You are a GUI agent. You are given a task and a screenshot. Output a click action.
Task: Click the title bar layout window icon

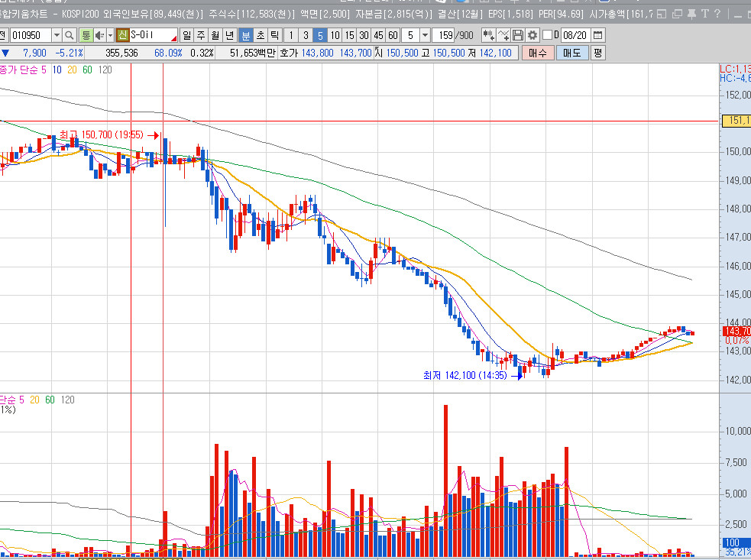click(x=662, y=14)
